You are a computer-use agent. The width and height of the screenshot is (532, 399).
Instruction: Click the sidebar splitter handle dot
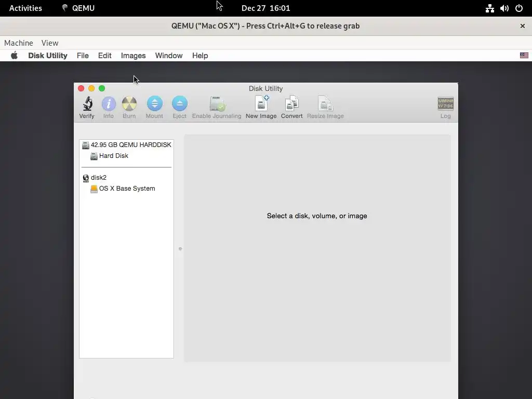[180, 249]
